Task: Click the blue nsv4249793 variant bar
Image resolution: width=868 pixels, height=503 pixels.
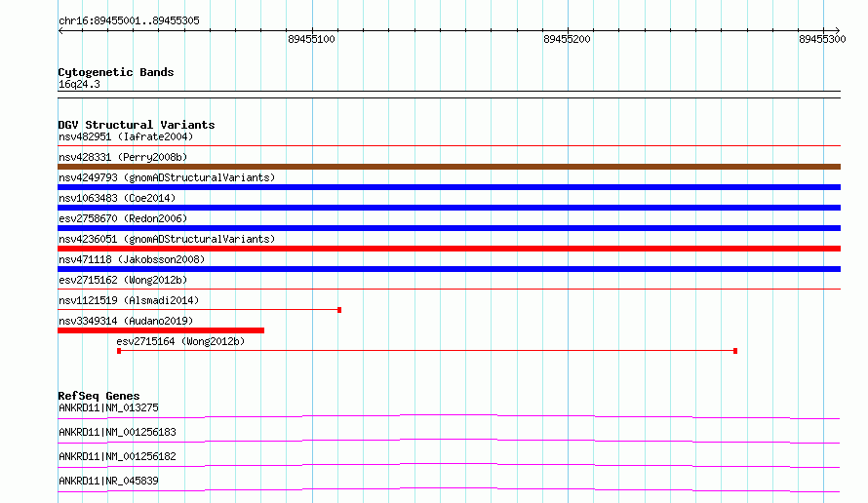Action: pos(449,187)
